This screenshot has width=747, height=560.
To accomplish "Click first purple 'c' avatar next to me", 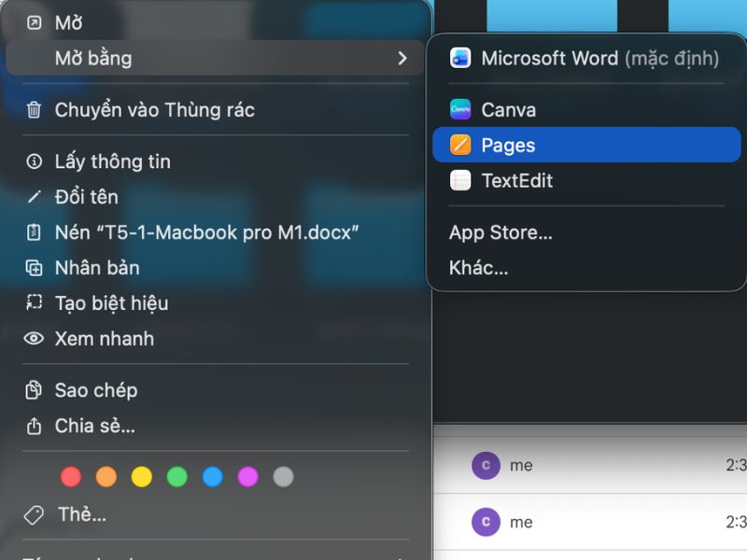I will point(486,465).
